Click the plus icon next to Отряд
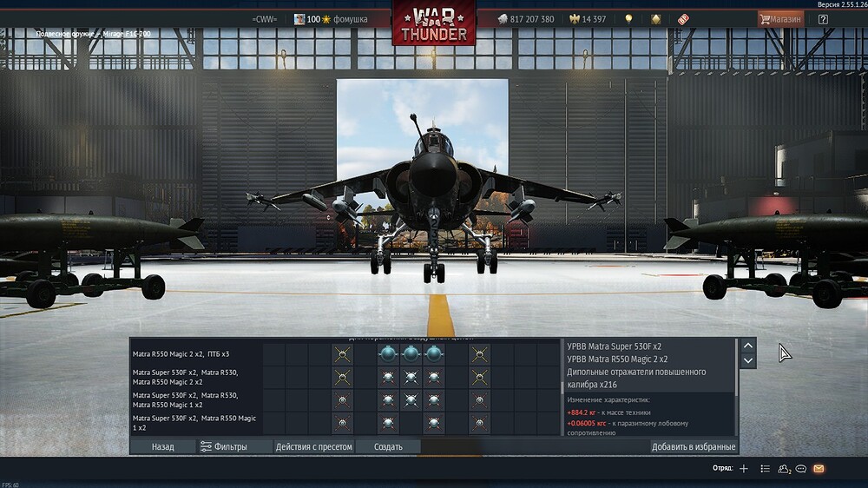 coord(743,469)
